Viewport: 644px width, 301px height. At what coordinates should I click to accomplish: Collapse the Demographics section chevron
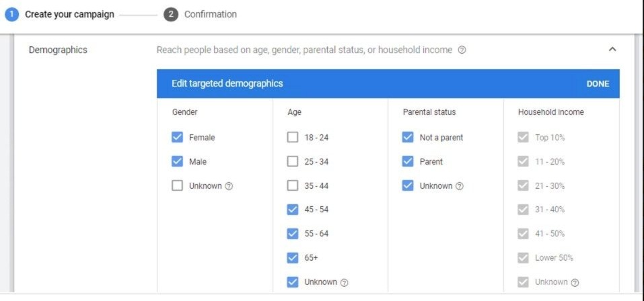[612, 50]
